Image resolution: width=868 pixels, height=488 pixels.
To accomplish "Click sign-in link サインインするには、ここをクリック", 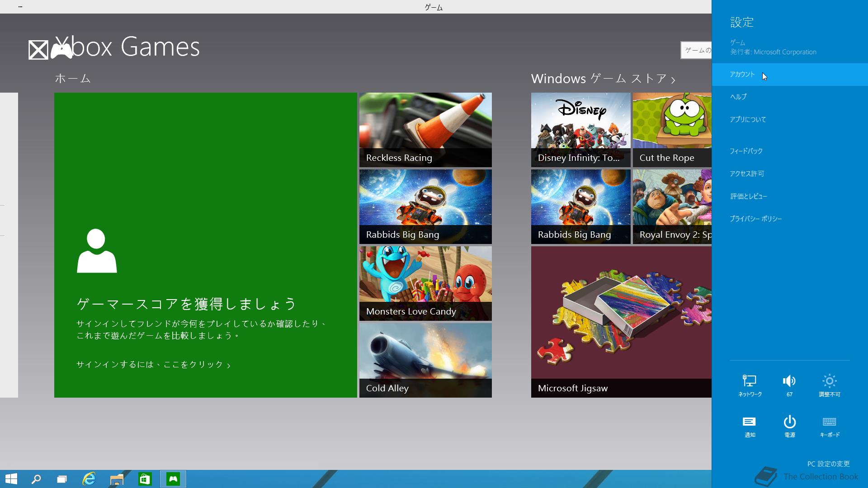I will click(x=153, y=365).
